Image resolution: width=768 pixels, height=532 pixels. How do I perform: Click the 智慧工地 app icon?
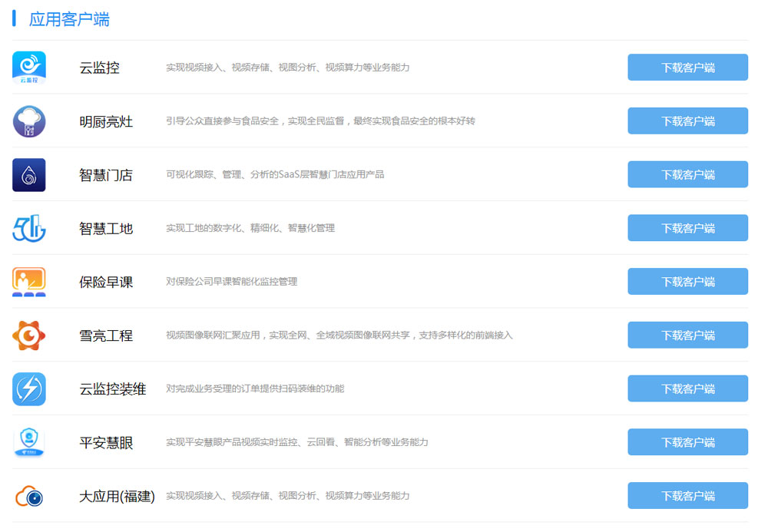point(29,229)
